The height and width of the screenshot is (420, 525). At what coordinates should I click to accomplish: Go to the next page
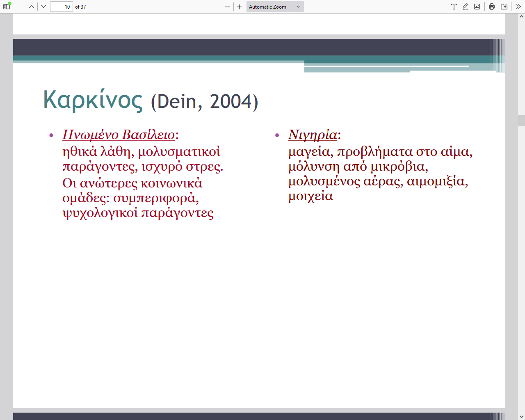pyautogui.click(x=43, y=7)
